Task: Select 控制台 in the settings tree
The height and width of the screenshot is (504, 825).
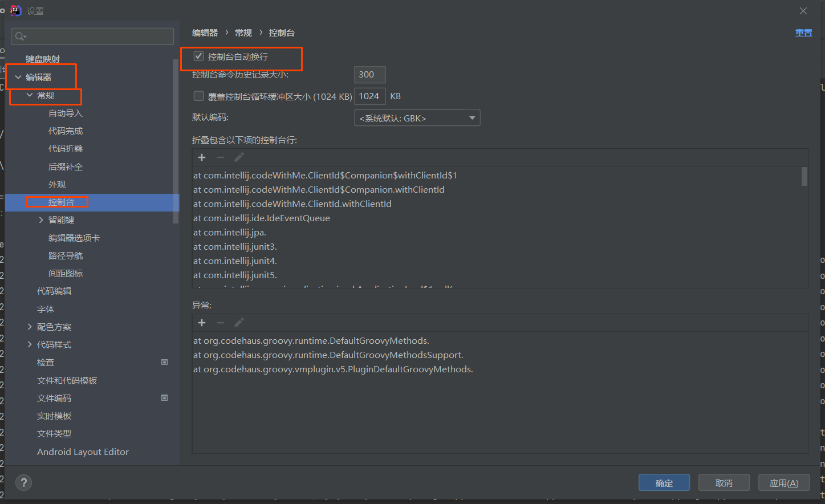Action: pos(62,202)
